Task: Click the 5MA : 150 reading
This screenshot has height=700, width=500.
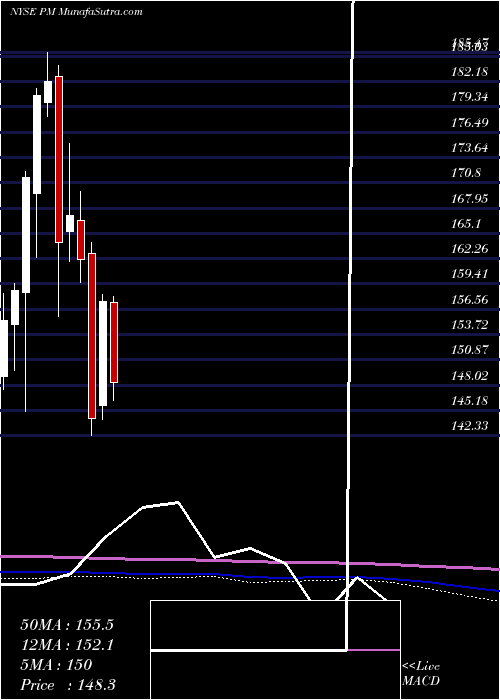Action: [x=56, y=665]
